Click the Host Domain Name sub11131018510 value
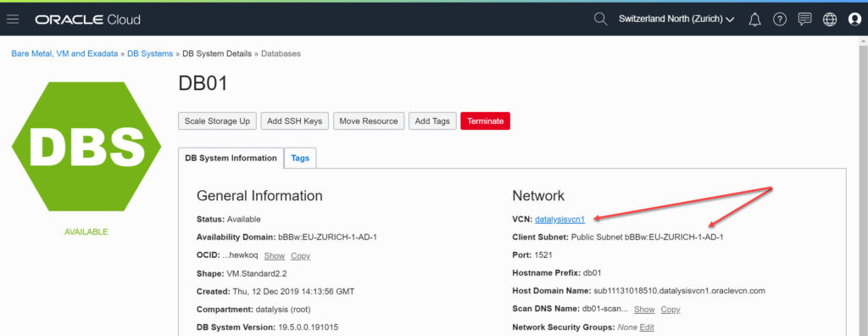The image size is (868, 336). pyautogui.click(x=679, y=291)
